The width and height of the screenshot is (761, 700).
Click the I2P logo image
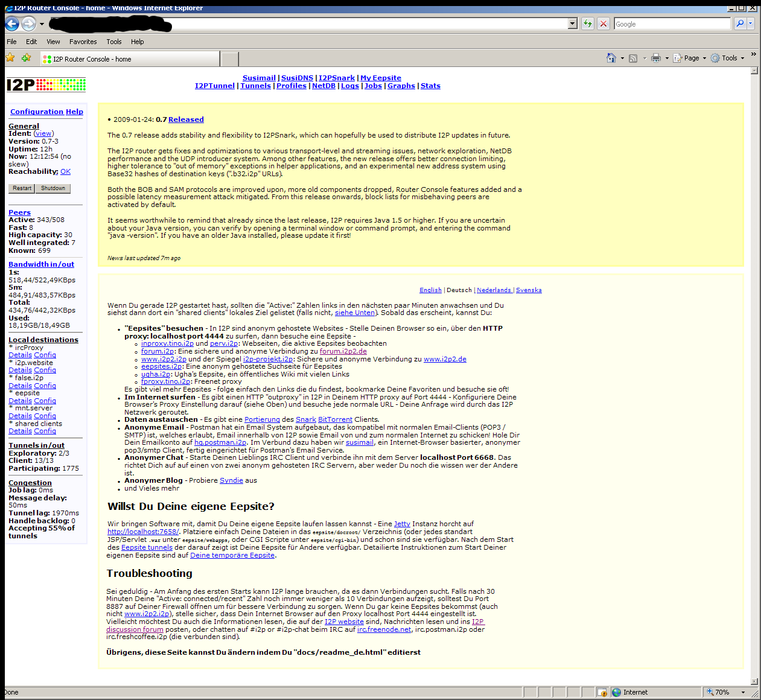(46, 84)
